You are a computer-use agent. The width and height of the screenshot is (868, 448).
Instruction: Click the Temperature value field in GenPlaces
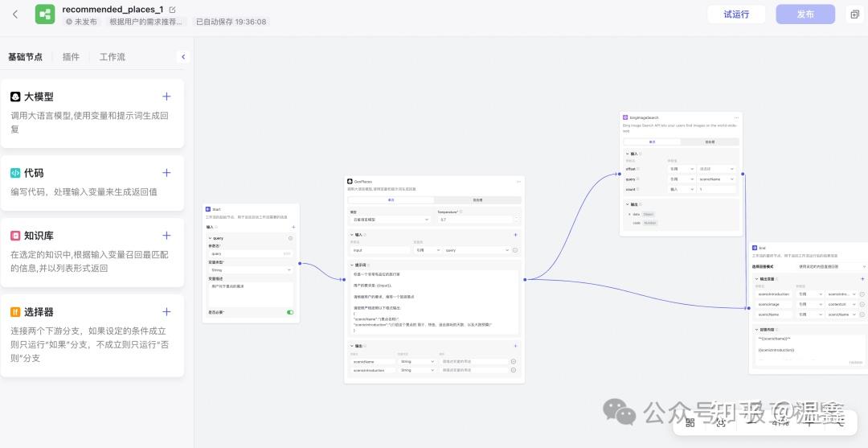point(475,219)
